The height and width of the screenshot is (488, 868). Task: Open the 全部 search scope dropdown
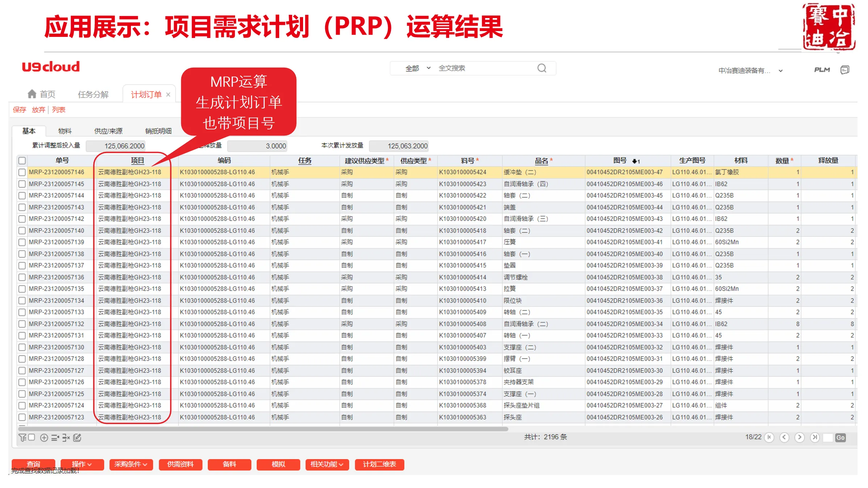[418, 68]
